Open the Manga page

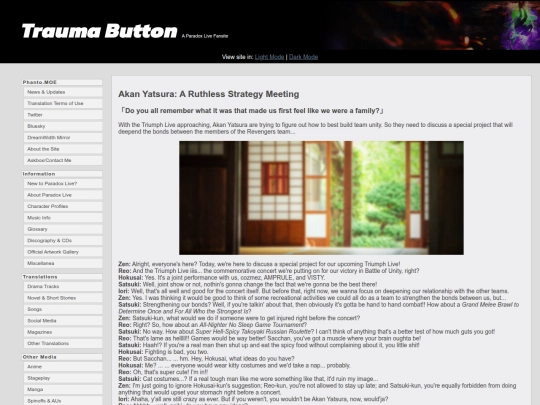click(x=63, y=390)
